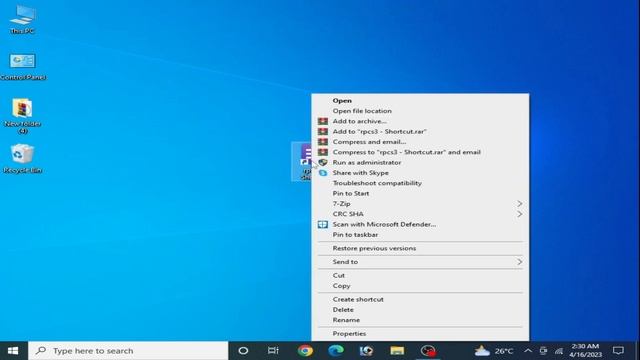Expand the Send to submenu
The width and height of the screenshot is (640, 360).
pos(420,262)
